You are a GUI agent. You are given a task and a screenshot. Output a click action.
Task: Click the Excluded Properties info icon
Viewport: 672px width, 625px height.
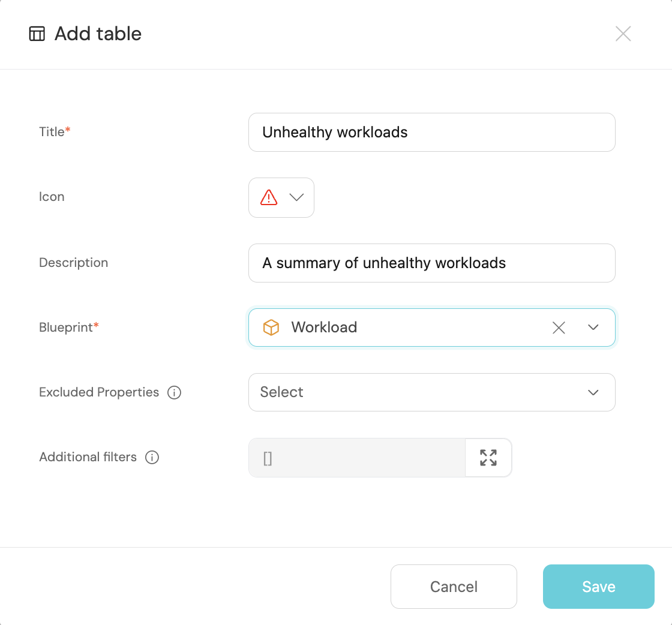tap(174, 393)
